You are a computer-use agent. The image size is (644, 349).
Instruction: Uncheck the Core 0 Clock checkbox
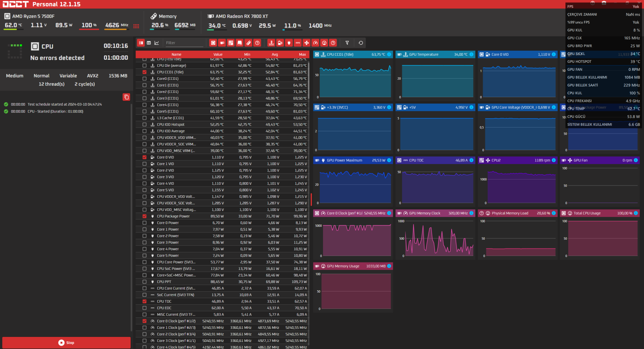click(145, 321)
